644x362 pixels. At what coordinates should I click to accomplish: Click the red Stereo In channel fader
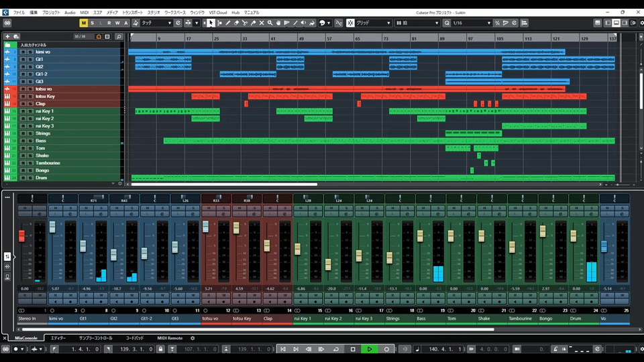pyautogui.click(x=21, y=236)
